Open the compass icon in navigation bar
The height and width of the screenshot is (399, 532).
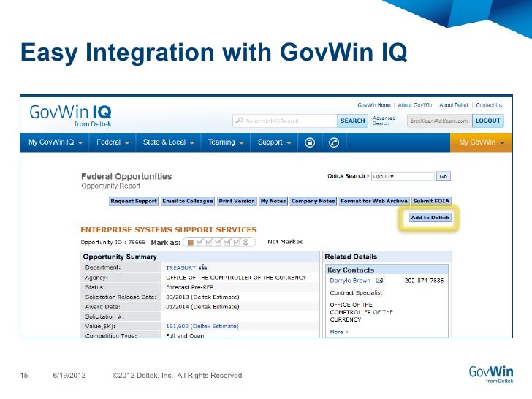point(334,142)
